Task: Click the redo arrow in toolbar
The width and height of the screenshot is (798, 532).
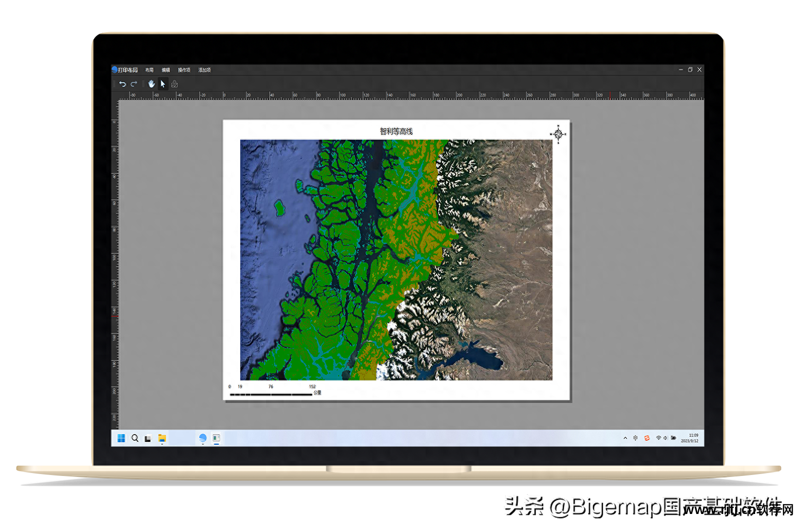Action: [x=134, y=84]
